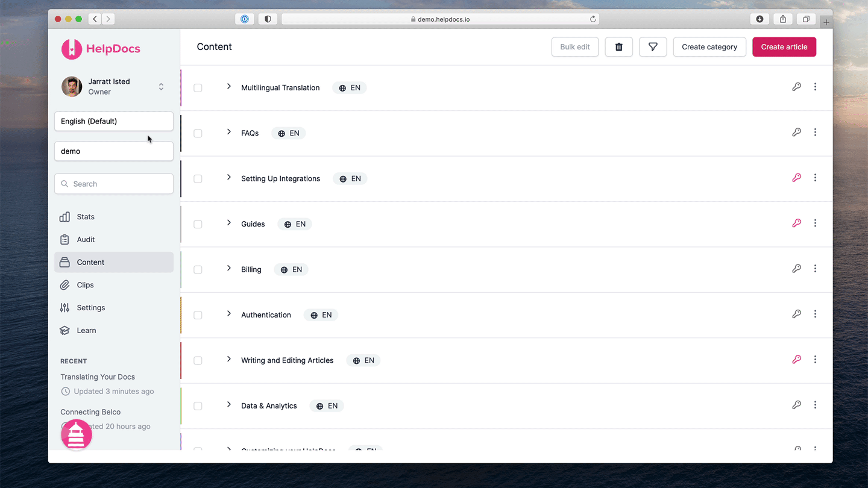The width and height of the screenshot is (868, 488).
Task: Open three-dot menu for Authentication
Action: coord(815,314)
